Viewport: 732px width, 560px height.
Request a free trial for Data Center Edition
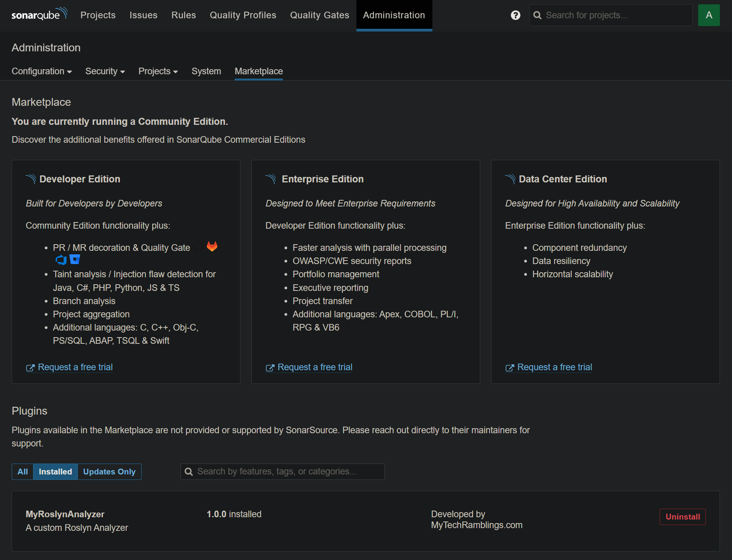coord(554,367)
